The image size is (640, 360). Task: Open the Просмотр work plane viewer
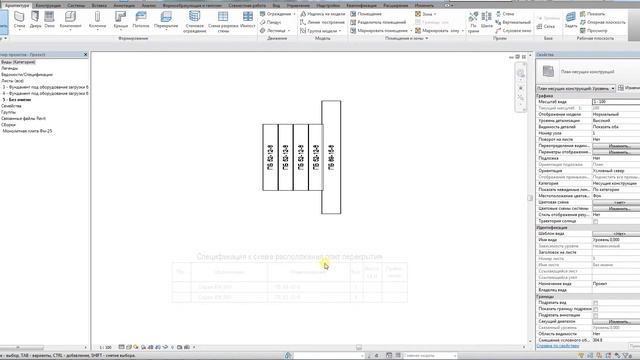tap(593, 31)
